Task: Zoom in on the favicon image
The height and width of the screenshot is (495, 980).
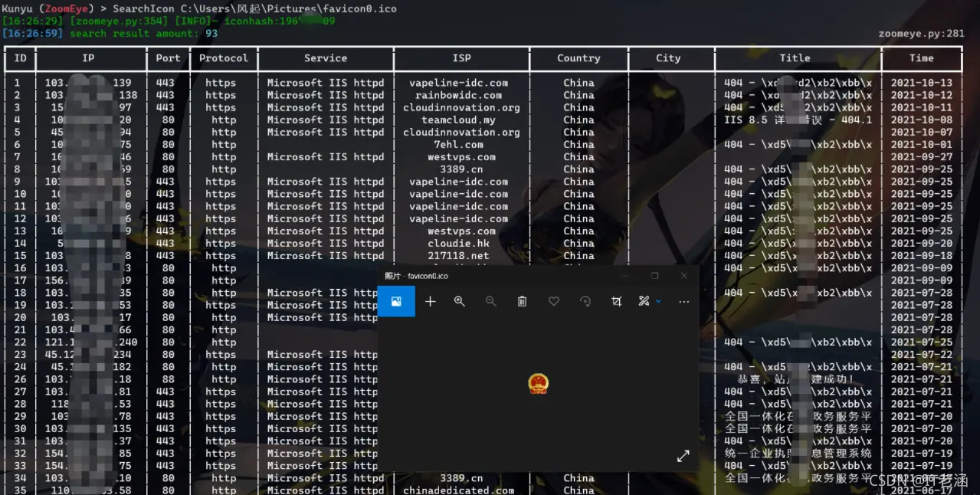Action: [x=460, y=302]
